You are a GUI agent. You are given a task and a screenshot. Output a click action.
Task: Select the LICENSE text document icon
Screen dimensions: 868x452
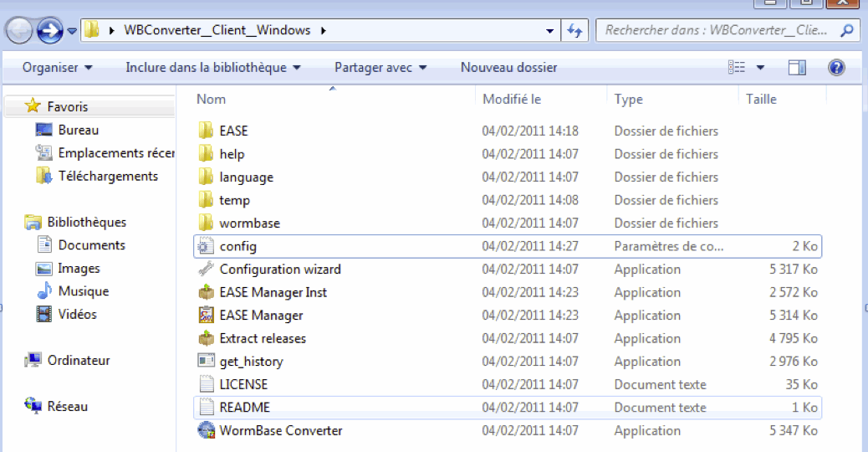pyautogui.click(x=206, y=384)
